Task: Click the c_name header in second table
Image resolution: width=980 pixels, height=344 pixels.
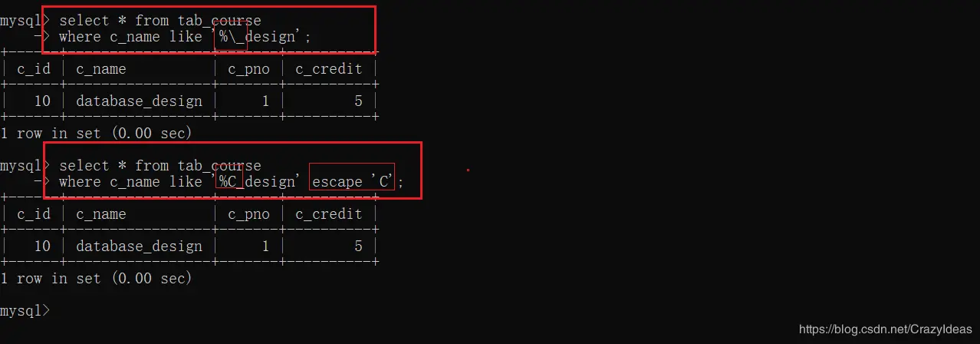Action: coord(101,214)
